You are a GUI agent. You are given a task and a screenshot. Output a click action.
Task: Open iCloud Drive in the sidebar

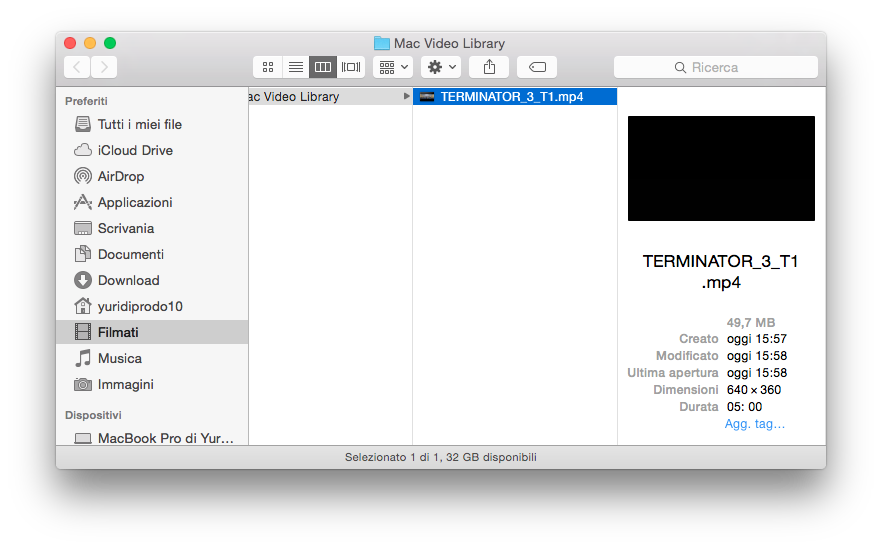[x=152, y=150]
